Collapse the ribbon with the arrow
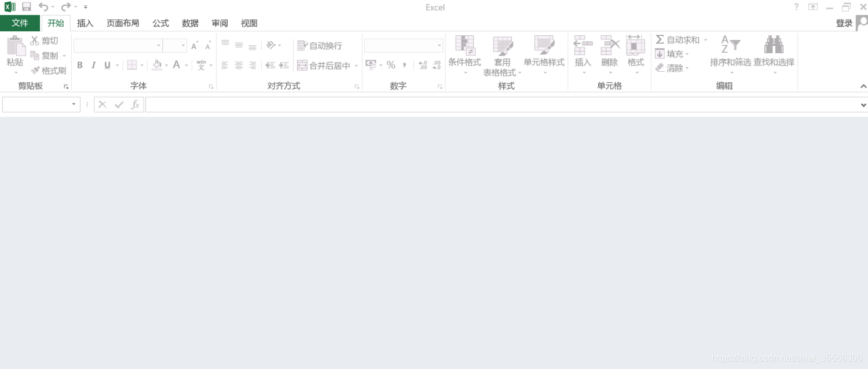868x369 pixels. coord(863,86)
